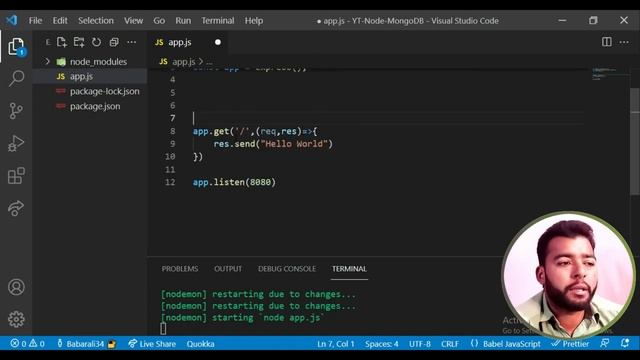The width and height of the screenshot is (640, 360).
Task: Open app.js in the file explorer
Action: pos(90,76)
